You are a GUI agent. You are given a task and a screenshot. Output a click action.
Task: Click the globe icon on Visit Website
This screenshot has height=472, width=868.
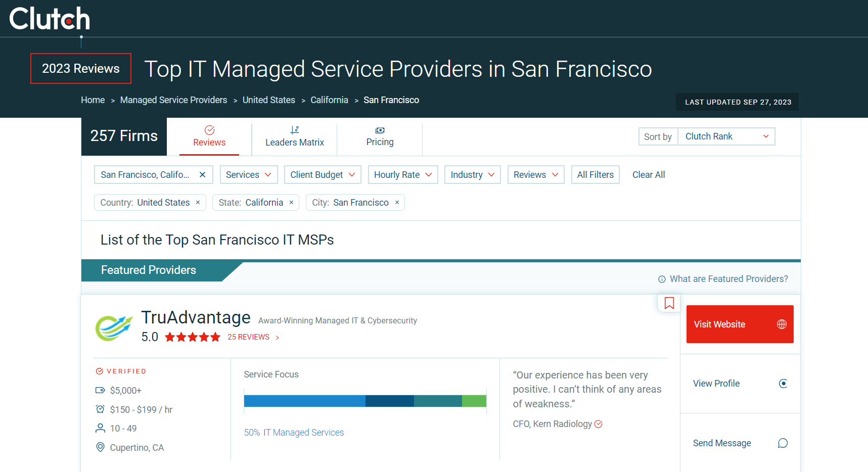click(x=782, y=324)
